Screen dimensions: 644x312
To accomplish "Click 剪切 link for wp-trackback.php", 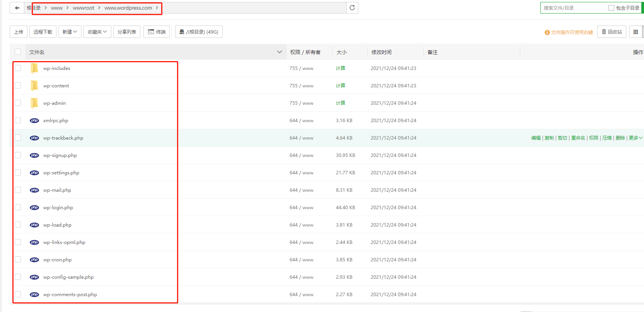I will [562, 138].
